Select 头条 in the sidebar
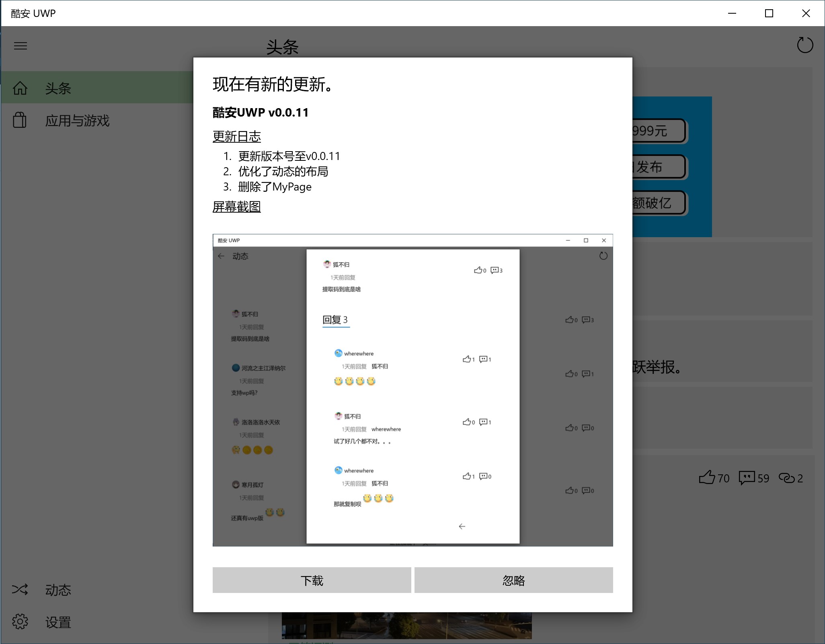Viewport: 825px width, 644px height. pyautogui.click(x=58, y=88)
